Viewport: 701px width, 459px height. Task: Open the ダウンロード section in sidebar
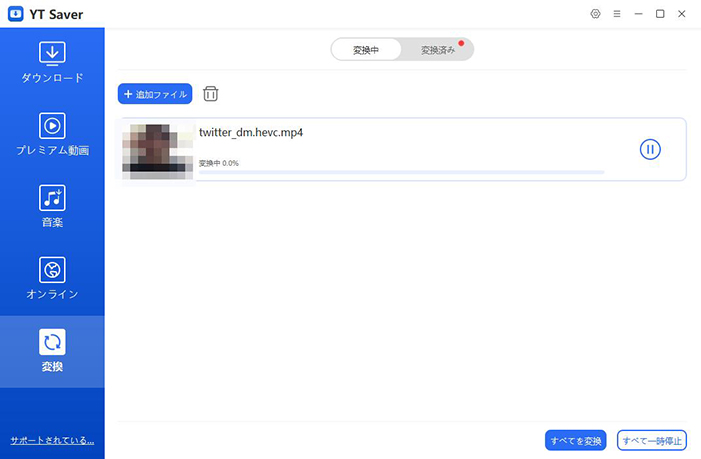(x=52, y=63)
